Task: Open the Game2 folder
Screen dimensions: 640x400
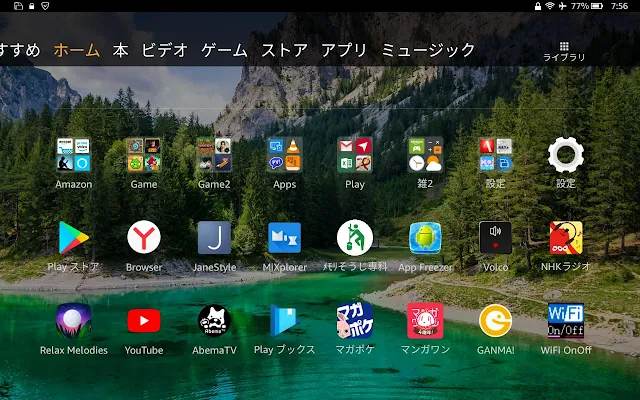Action: [x=214, y=155]
